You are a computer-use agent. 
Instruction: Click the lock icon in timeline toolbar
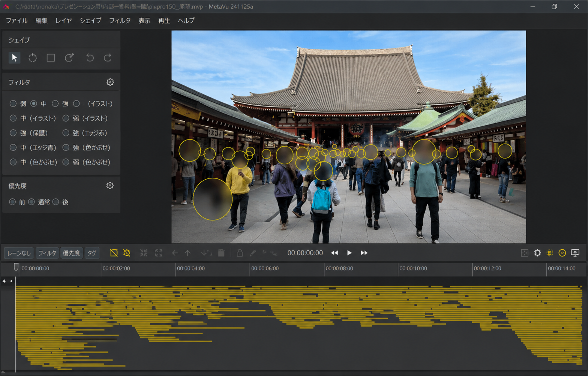coord(239,253)
